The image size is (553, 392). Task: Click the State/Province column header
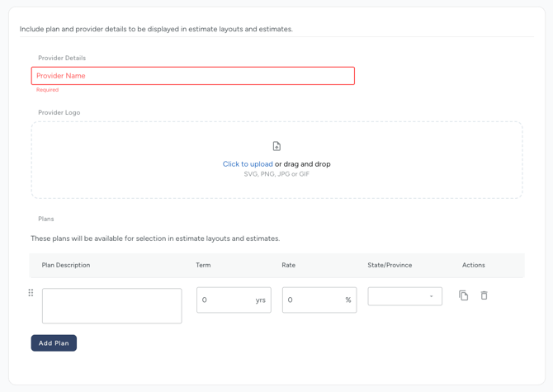(390, 265)
